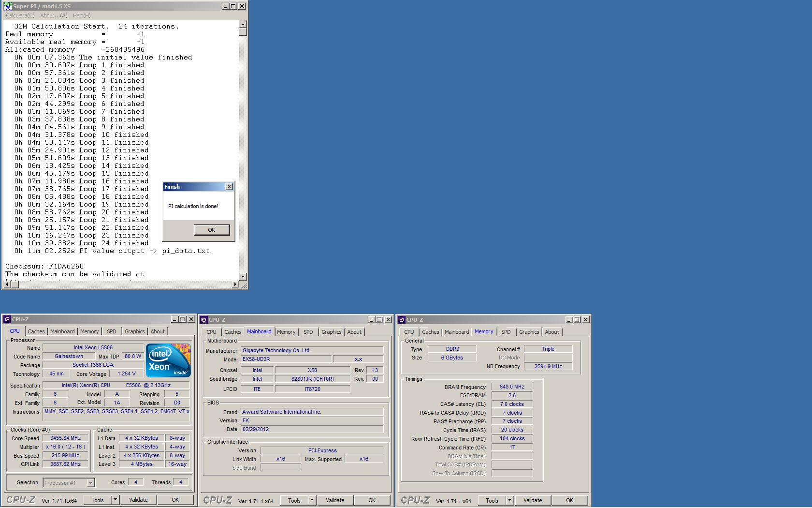812x508 pixels.
Task: Close the Finish dialog with its X button
Action: (x=229, y=187)
